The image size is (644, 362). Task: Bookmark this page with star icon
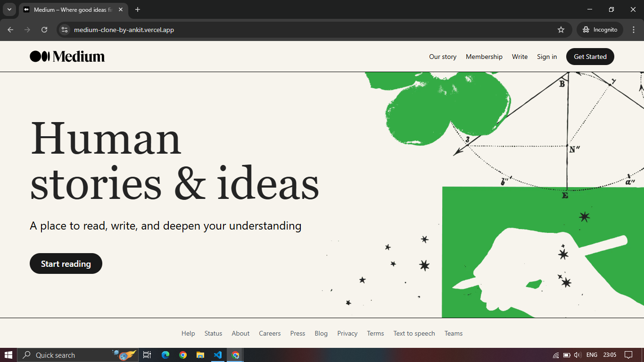click(x=561, y=30)
